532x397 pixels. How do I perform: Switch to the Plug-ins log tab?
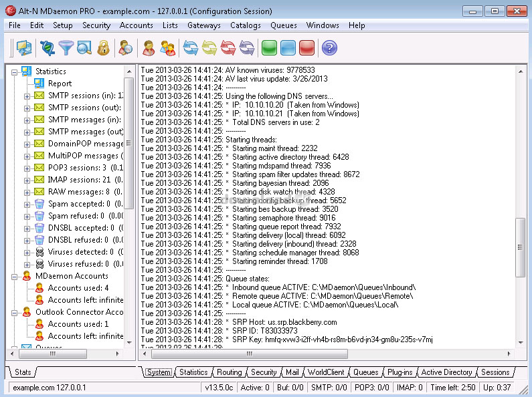(400, 372)
